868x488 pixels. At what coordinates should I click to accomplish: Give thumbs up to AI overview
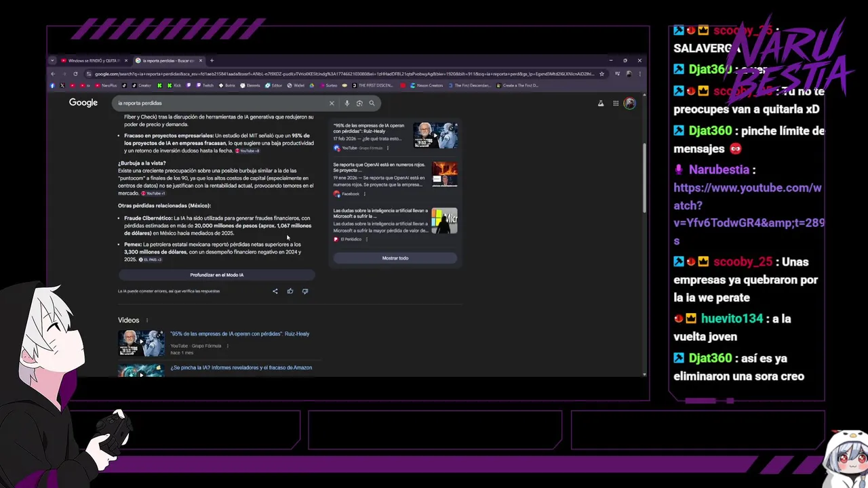pos(290,291)
